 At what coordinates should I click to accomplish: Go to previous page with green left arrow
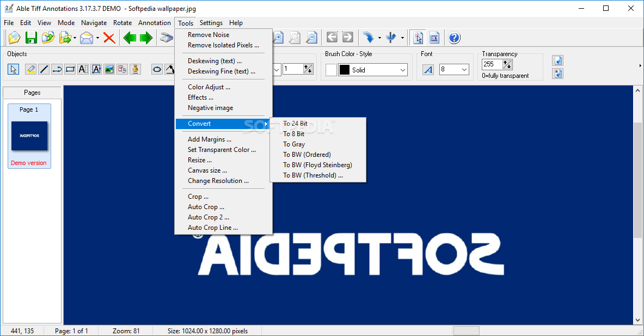(130, 38)
